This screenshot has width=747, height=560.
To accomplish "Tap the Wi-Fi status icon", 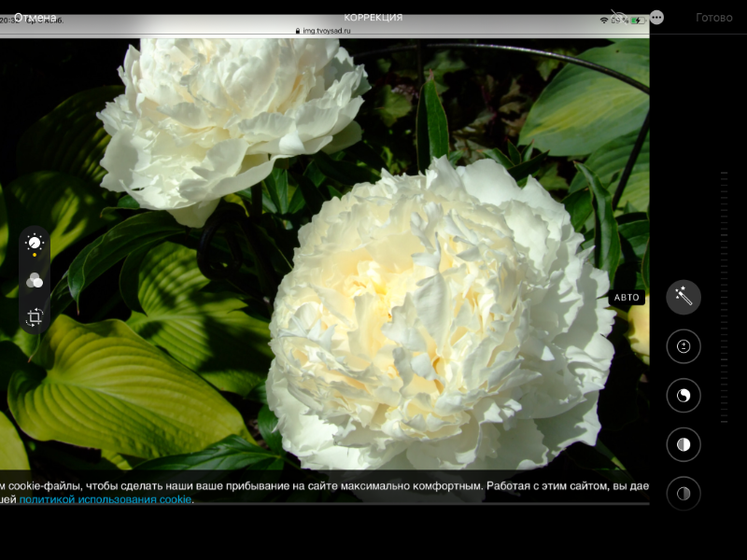I will 604,20.
